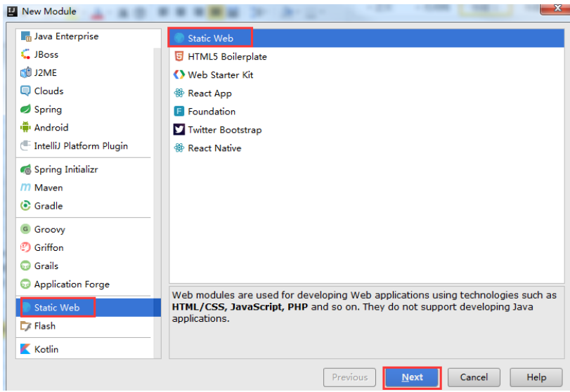Click the Groovy G icon

point(25,229)
